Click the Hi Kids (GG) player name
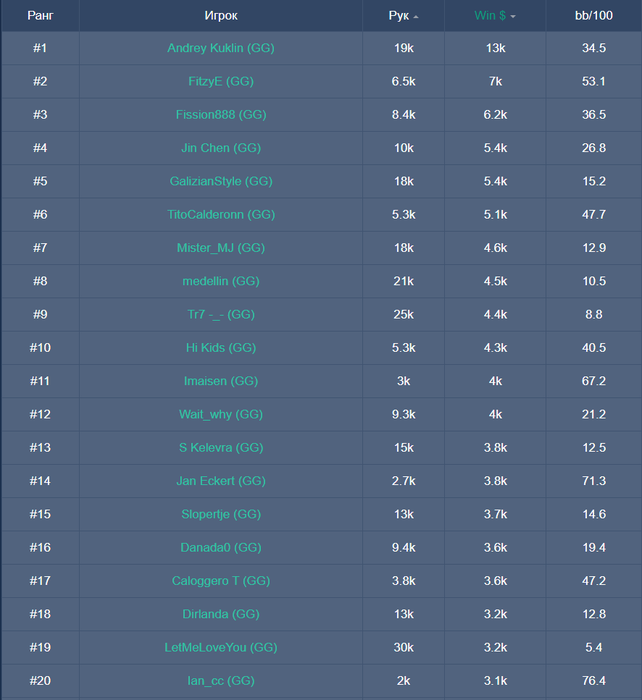Screen dimensions: 642x700 pos(221,348)
